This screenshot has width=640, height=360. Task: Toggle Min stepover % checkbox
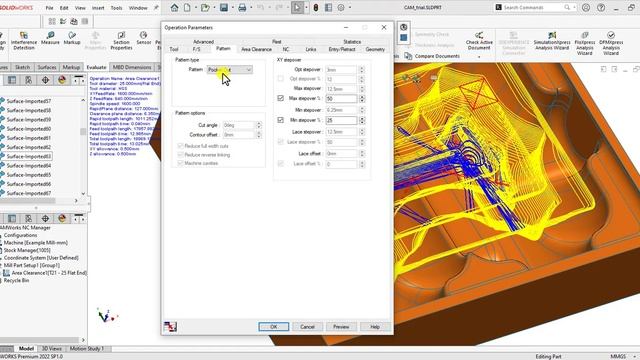pos(280,120)
